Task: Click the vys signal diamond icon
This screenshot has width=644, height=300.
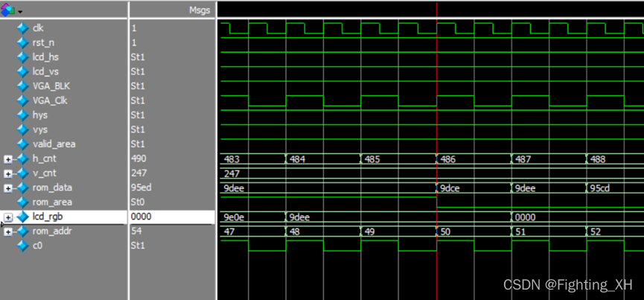Action: coord(22,130)
